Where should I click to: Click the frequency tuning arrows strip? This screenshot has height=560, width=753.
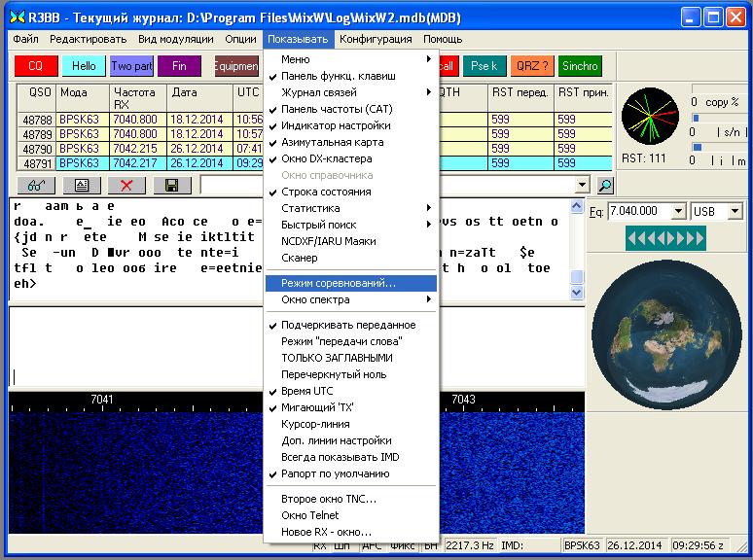pyautogui.click(x=666, y=238)
